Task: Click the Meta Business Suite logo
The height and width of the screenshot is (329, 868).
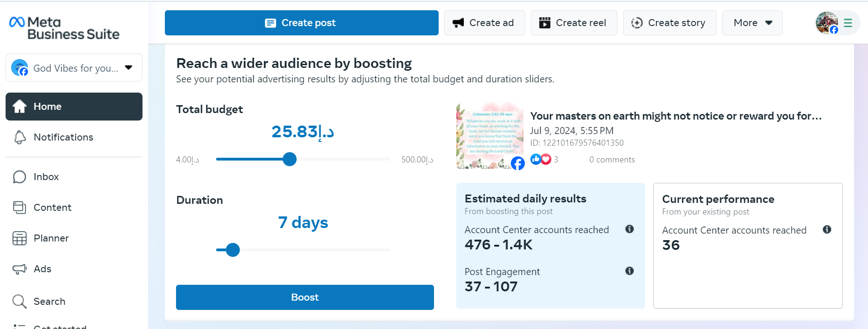Action: click(64, 28)
